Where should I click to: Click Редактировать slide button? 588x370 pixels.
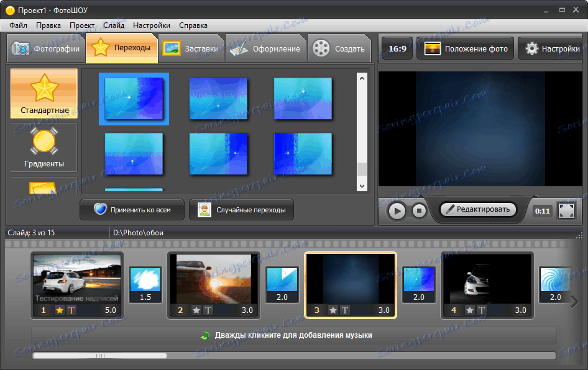tap(478, 209)
